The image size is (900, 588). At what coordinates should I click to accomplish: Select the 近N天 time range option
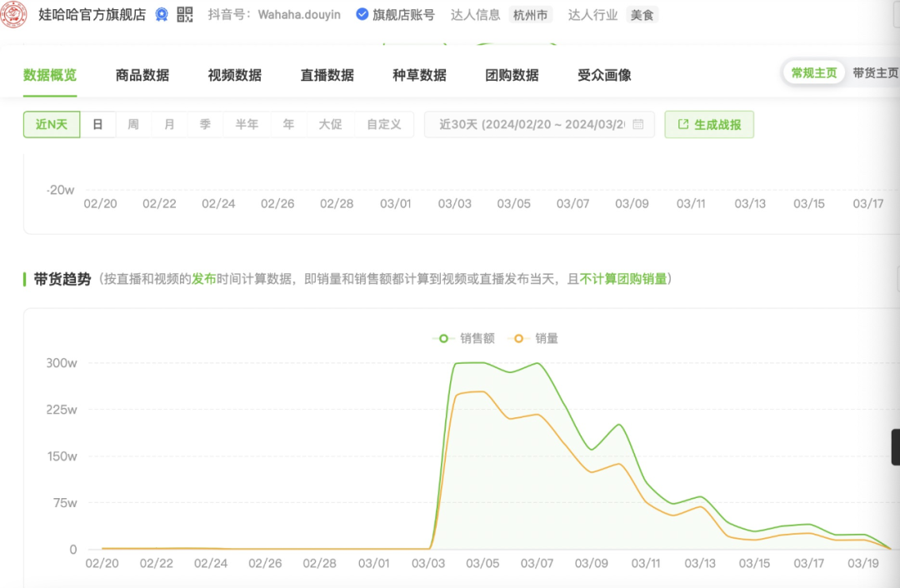click(x=51, y=125)
